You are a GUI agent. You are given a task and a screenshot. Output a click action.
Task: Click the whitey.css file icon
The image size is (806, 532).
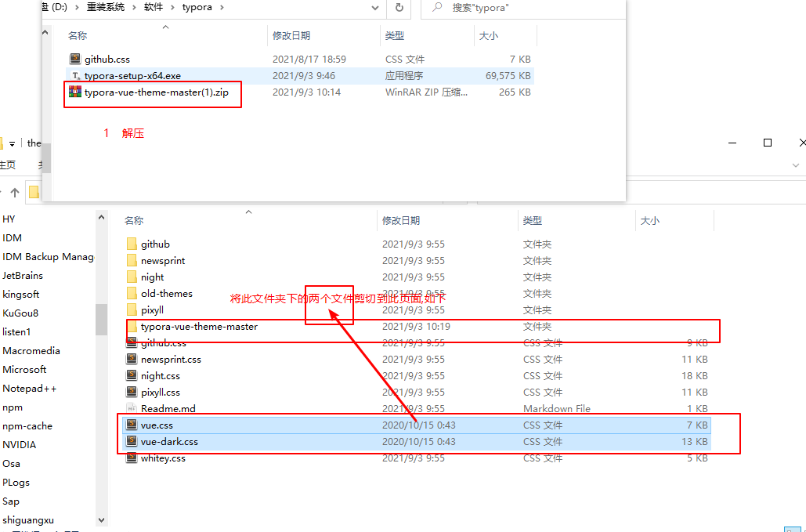pos(132,458)
